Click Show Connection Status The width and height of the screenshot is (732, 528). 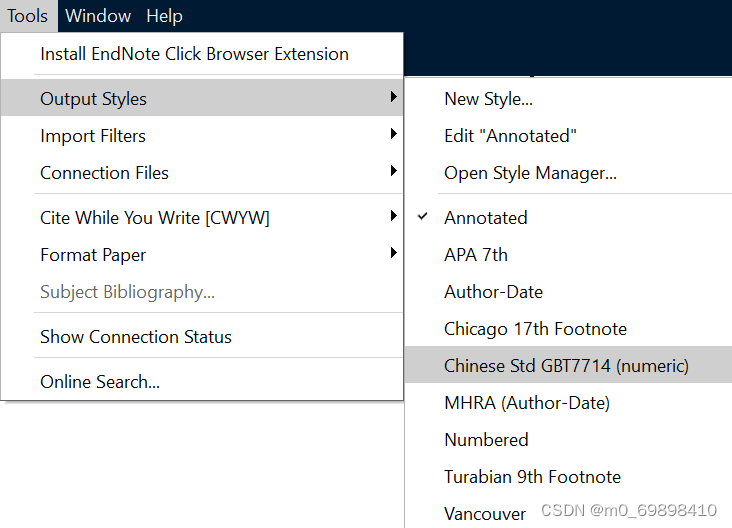point(202,337)
